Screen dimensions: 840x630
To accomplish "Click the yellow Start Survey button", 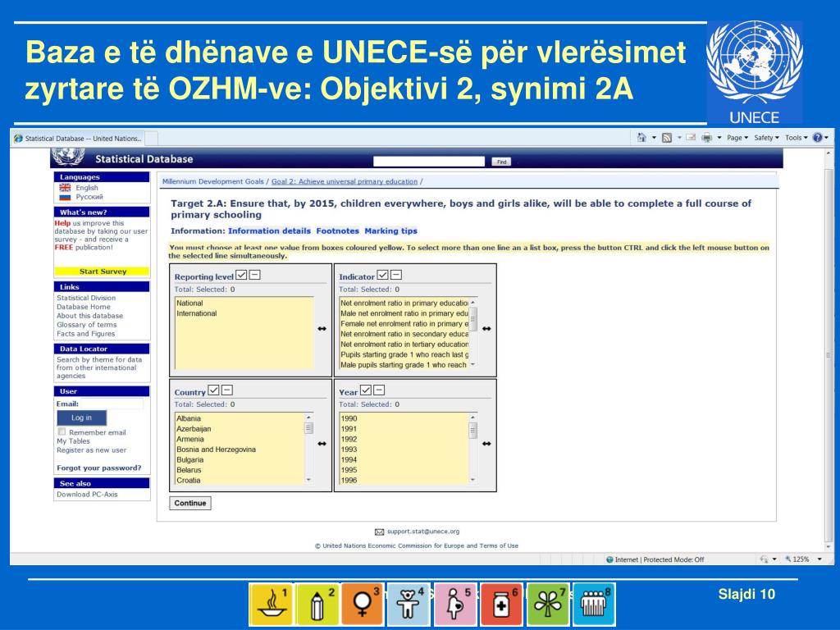I will 103,272.
